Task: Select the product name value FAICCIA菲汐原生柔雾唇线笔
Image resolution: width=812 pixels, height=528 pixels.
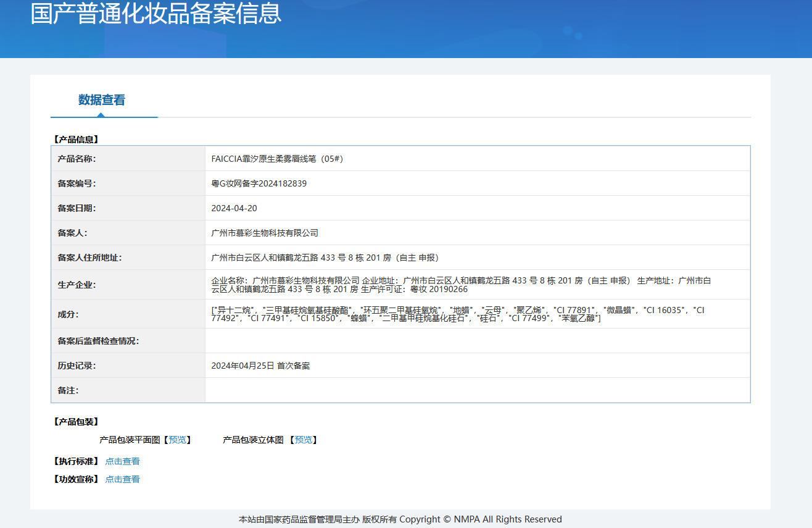Action: click(x=277, y=159)
